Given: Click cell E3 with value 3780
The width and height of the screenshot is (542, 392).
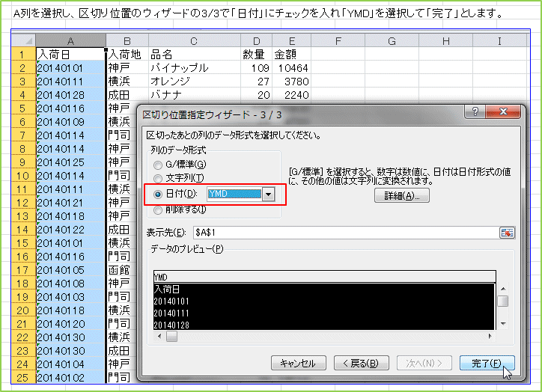Looking at the screenshot, I should click(292, 81).
